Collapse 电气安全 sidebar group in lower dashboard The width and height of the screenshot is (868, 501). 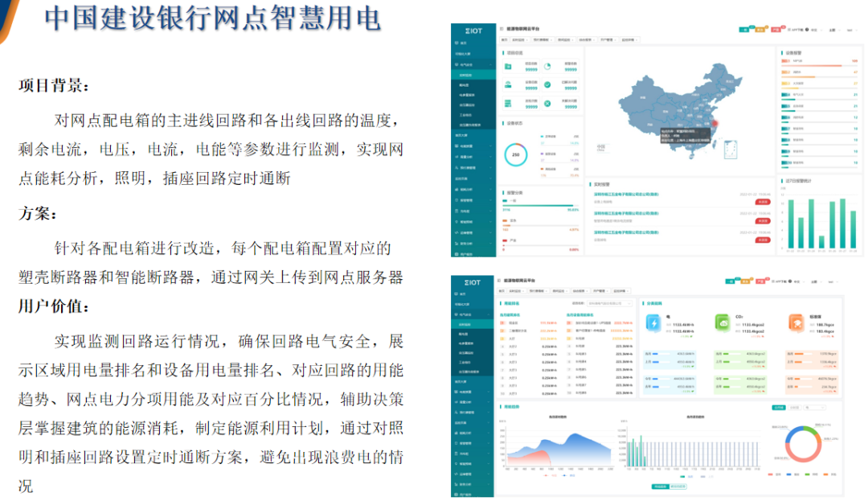point(473,314)
